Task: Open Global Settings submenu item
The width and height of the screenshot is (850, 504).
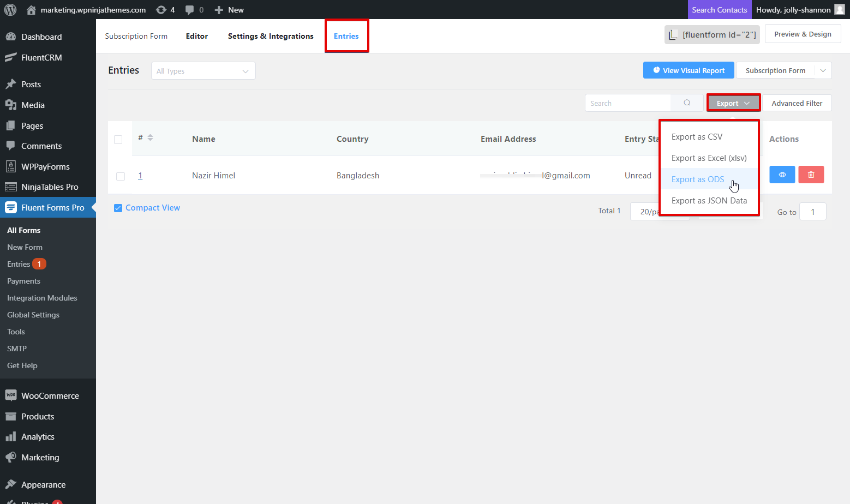Action: [33, 315]
